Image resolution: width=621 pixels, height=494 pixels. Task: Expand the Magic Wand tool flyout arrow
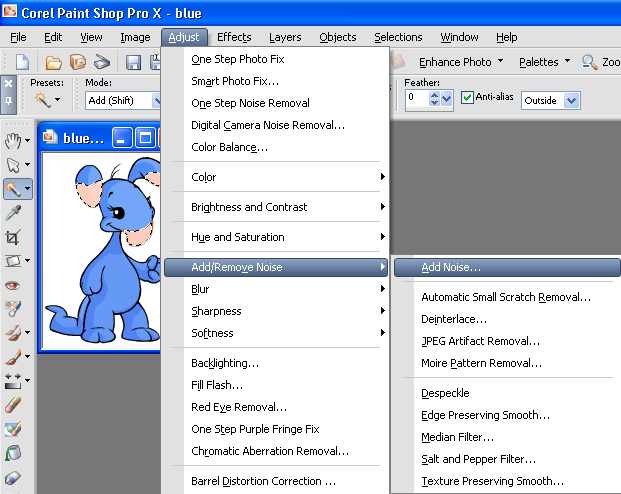coord(27,189)
